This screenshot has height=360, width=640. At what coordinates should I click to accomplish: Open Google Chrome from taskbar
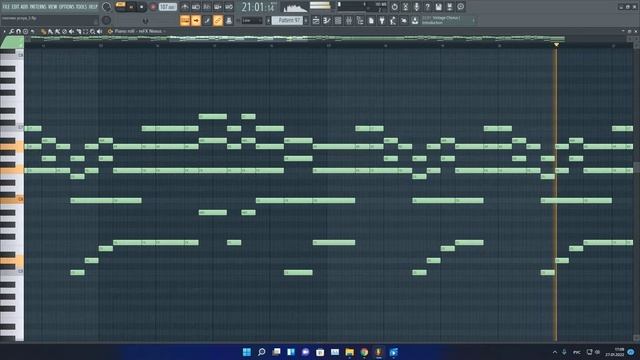(364, 352)
